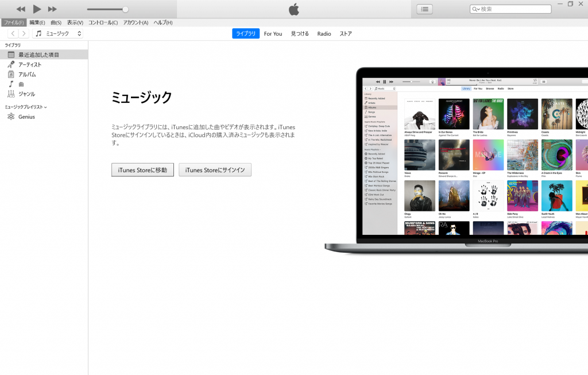Click the volume slider knob
This screenshot has width=588, height=375.
125,9
